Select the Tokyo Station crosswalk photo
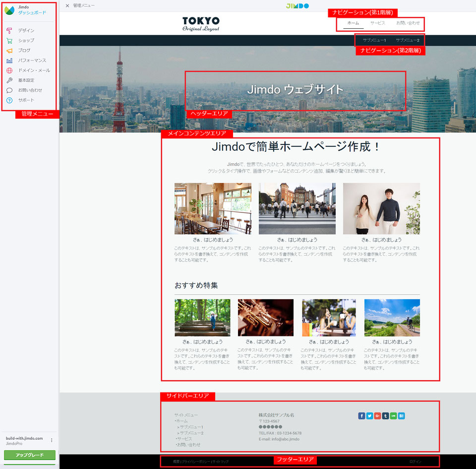Image resolution: width=476 pixels, height=469 pixels. (297, 208)
